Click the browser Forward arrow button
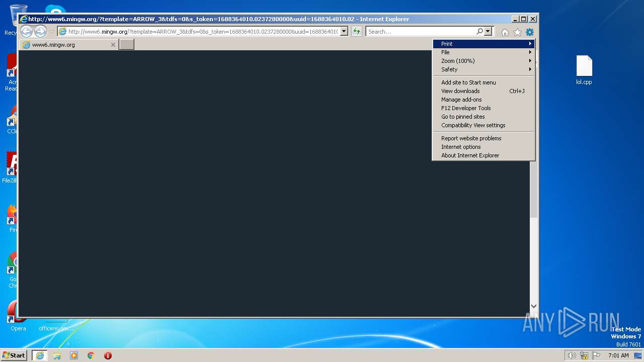The width and height of the screenshot is (644, 362). point(40,32)
